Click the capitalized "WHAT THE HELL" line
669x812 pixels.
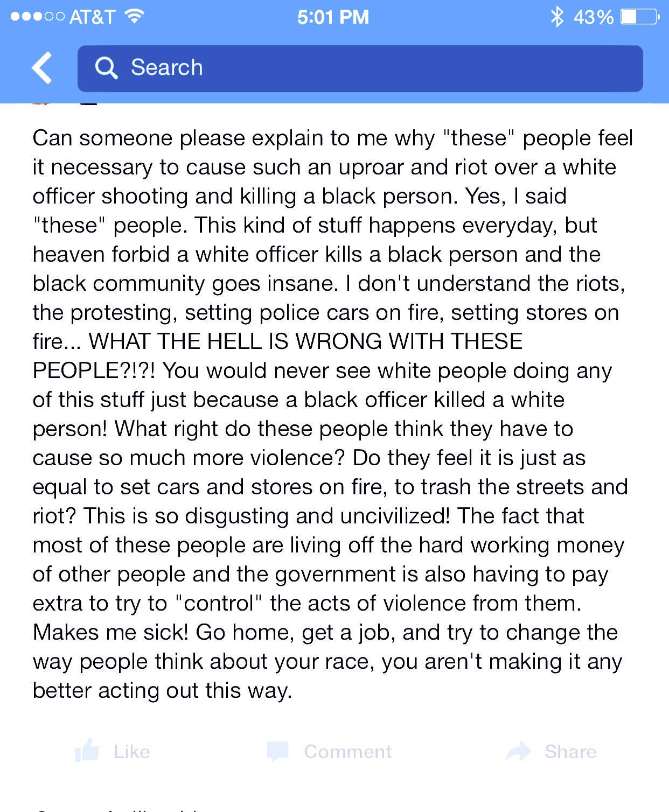click(x=305, y=341)
